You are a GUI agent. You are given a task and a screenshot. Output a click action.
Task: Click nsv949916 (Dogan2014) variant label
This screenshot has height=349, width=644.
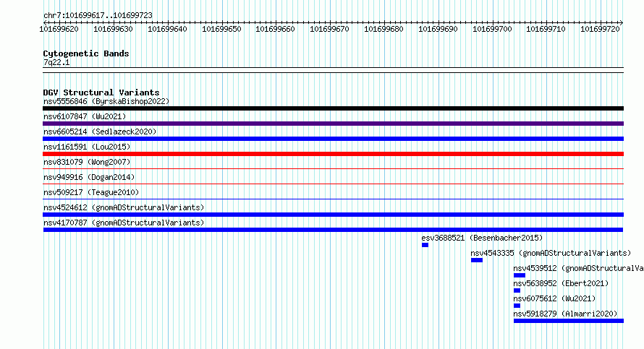(x=89, y=177)
